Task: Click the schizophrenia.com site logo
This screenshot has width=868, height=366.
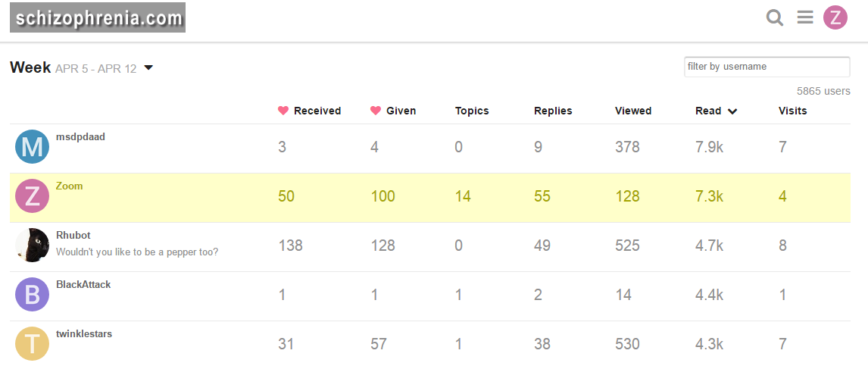Action: tap(98, 17)
